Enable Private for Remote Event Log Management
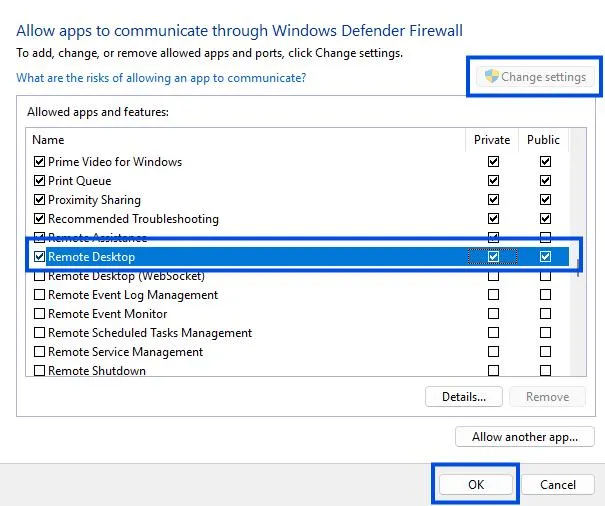The width and height of the screenshot is (605, 506). [493, 294]
